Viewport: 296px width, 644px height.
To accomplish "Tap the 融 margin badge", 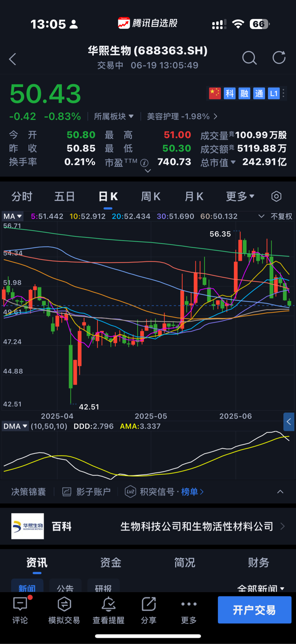I will pyautogui.click(x=244, y=93).
